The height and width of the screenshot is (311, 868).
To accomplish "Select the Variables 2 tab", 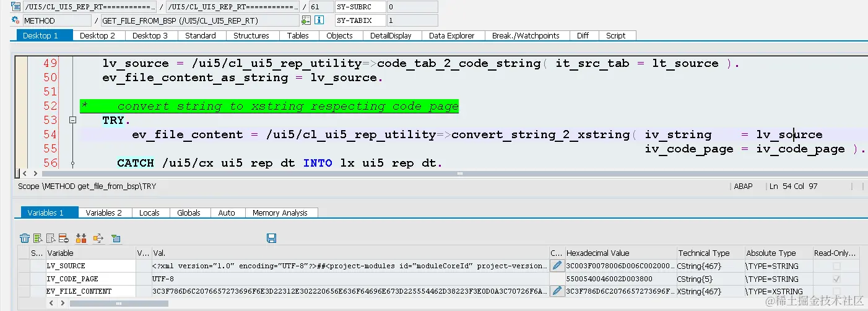I will 104,212.
